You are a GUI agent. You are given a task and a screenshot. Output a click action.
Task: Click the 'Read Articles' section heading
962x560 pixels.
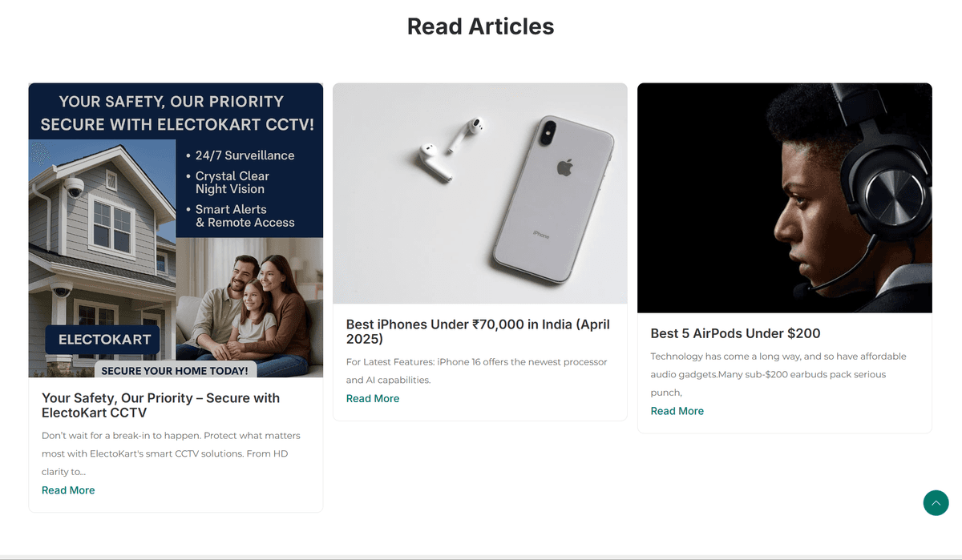point(480,26)
